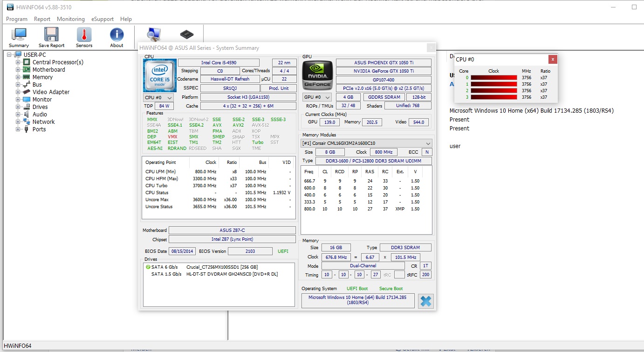Expand the Drives tree node
The height and width of the screenshot is (352, 644).
click(18, 107)
